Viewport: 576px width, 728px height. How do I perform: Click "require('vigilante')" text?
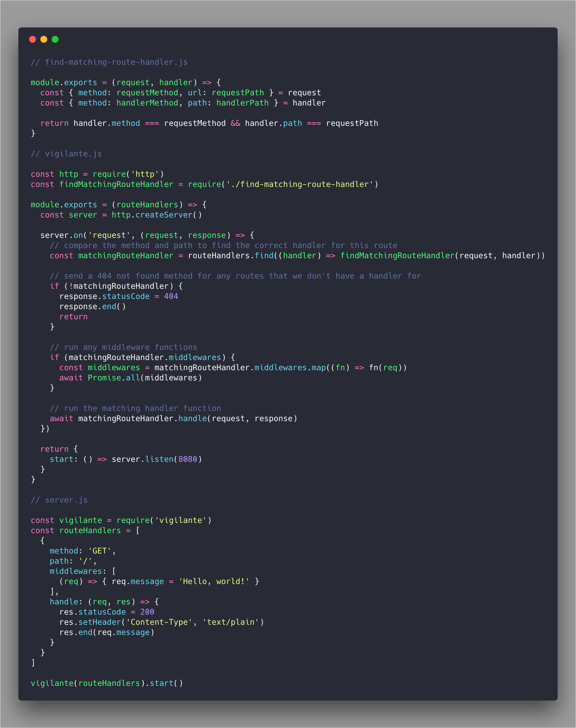[x=164, y=520]
